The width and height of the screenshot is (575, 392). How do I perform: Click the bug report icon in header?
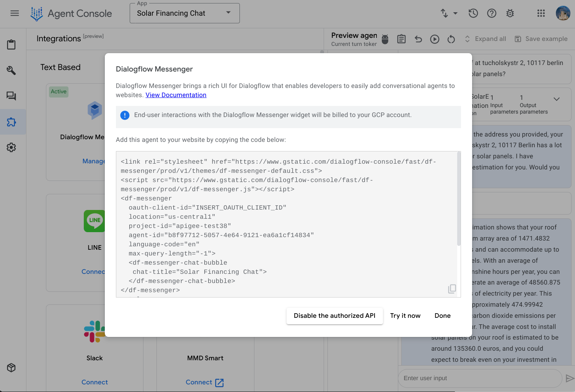point(510,13)
